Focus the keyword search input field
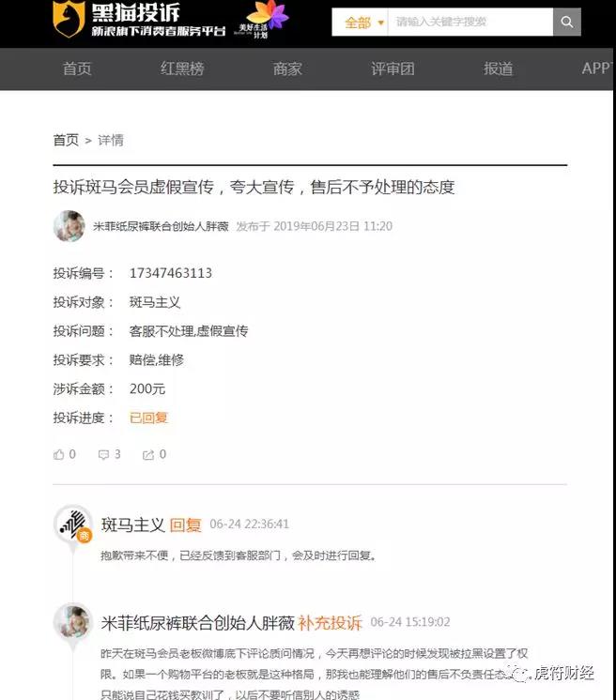Image resolution: width=616 pixels, height=700 pixels. 470,22
